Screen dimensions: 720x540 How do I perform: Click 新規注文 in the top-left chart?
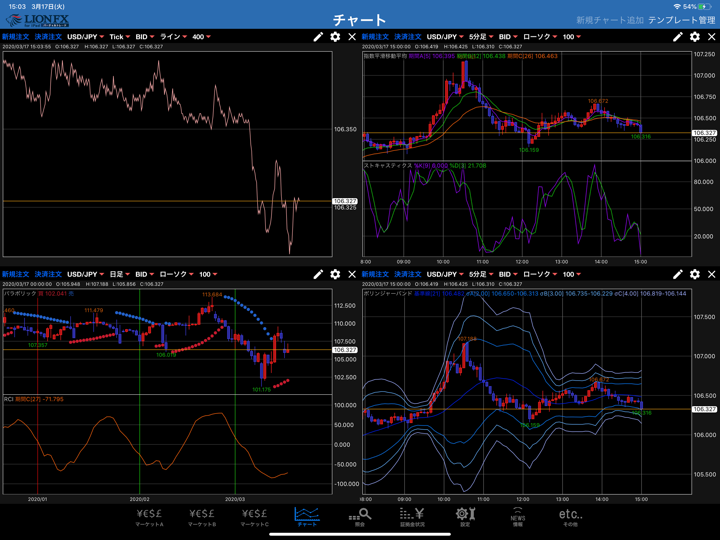[15, 37]
